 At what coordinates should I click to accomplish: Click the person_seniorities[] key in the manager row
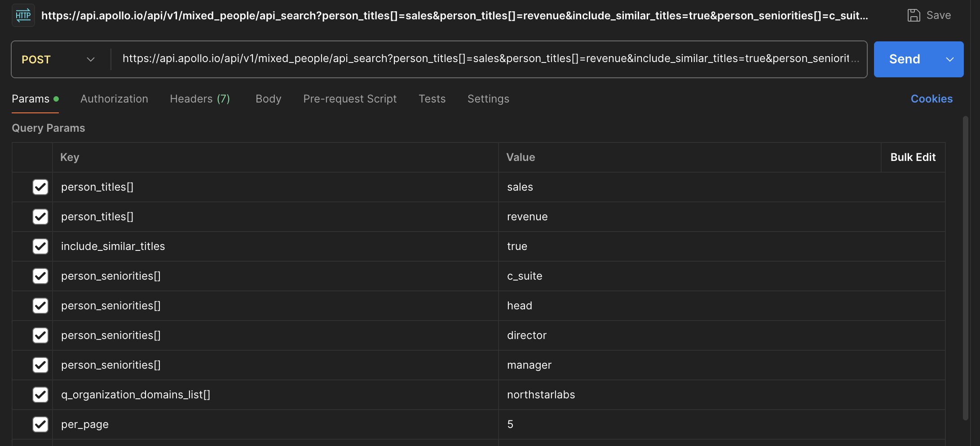click(275, 365)
